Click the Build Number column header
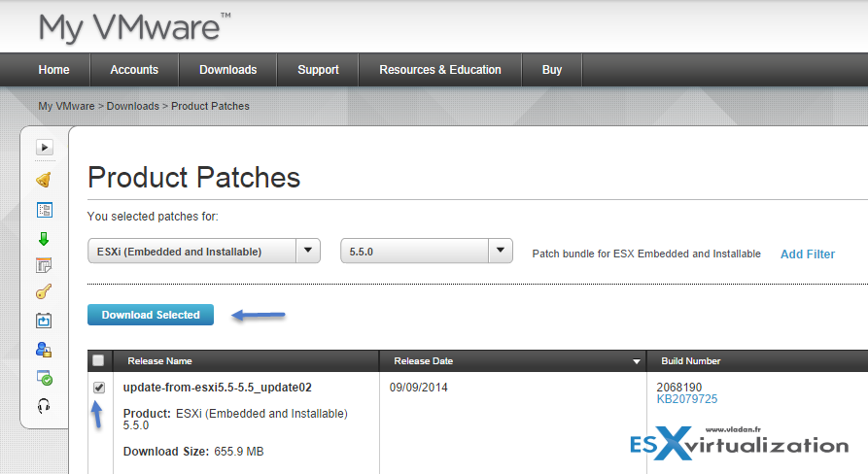The height and width of the screenshot is (474, 868). [x=691, y=360]
